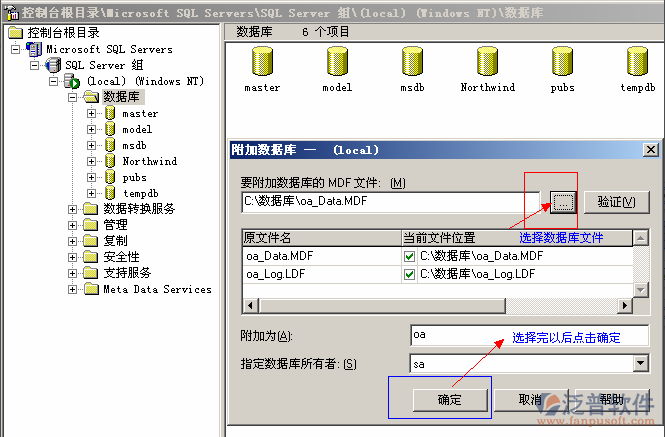The image size is (665, 437).
Task: Select the Microsoft SQL Servers icon in tree
Action: click(x=34, y=49)
